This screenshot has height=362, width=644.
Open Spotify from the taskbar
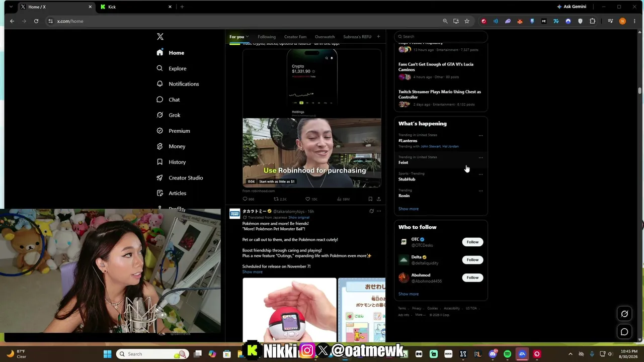tap(507, 354)
